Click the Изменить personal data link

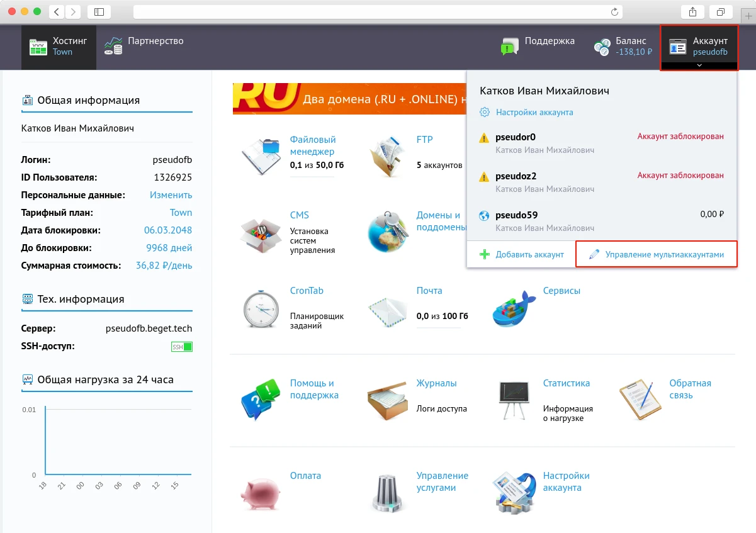[171, 195]
